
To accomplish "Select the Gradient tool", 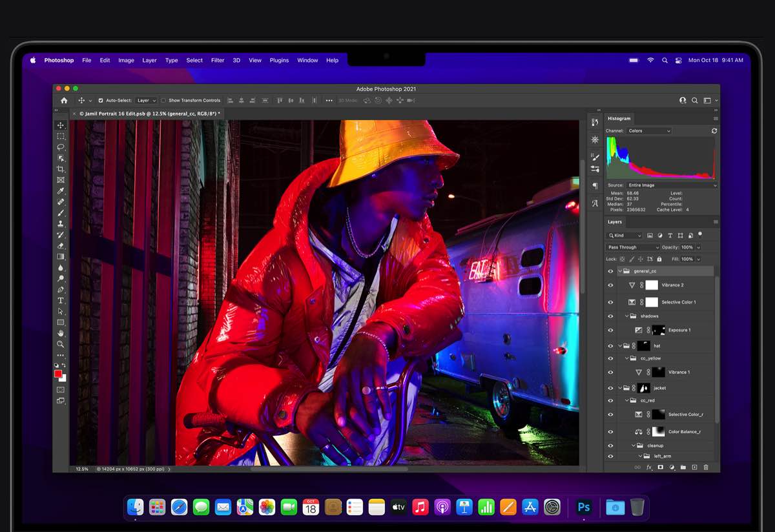I will coord(61,257).
